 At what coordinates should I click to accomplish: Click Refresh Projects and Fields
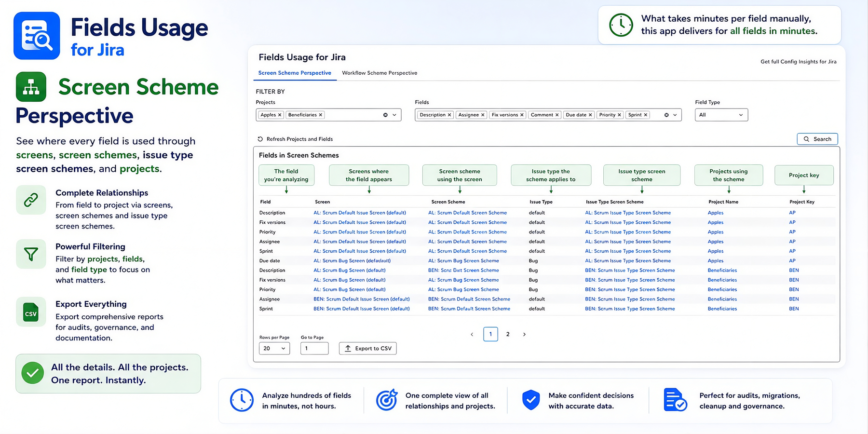(295, 139)
